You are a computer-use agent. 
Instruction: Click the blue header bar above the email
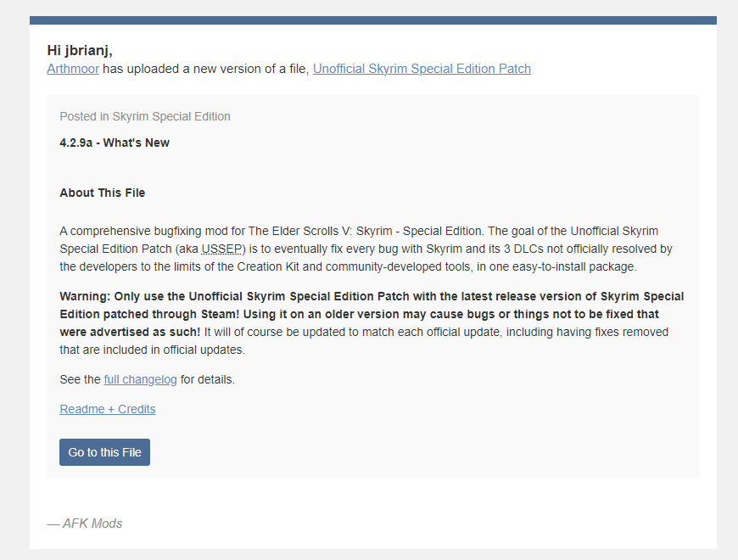click(372, 20)
